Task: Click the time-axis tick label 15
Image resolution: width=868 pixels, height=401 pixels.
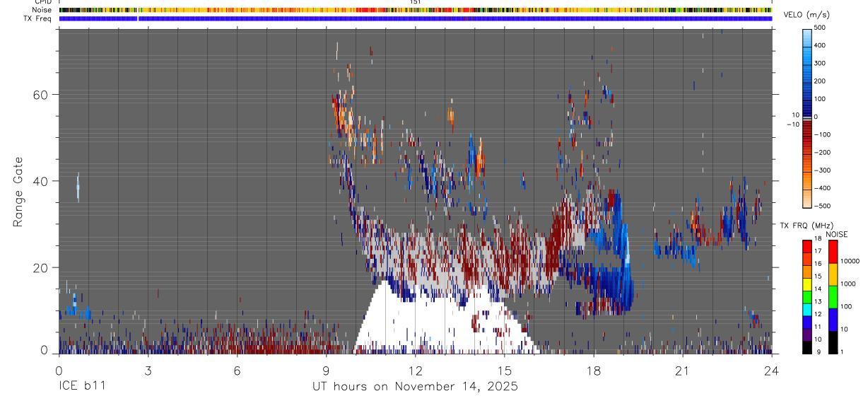Action: [x=504, y=371]
